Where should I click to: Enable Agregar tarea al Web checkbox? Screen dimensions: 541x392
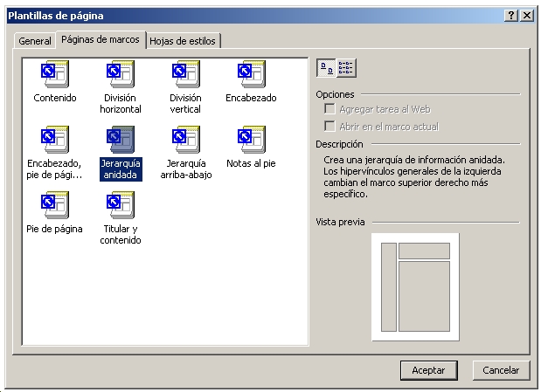[329, 109]
